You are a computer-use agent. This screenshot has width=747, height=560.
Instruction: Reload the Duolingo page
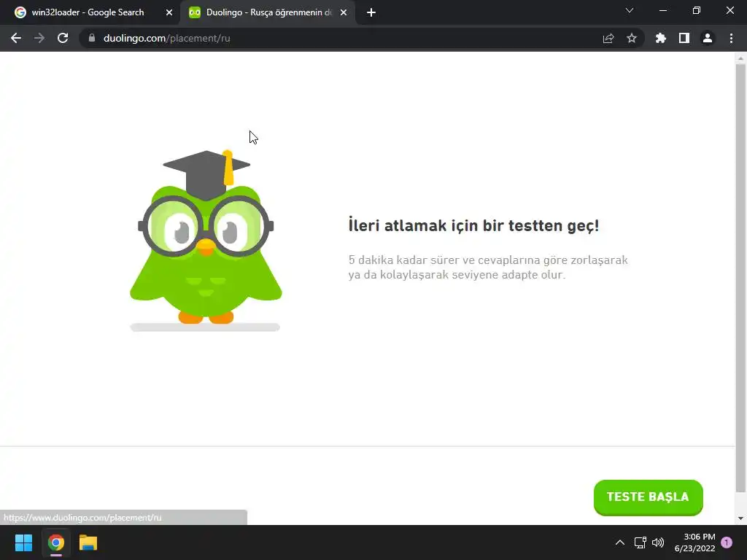[63, 38]
